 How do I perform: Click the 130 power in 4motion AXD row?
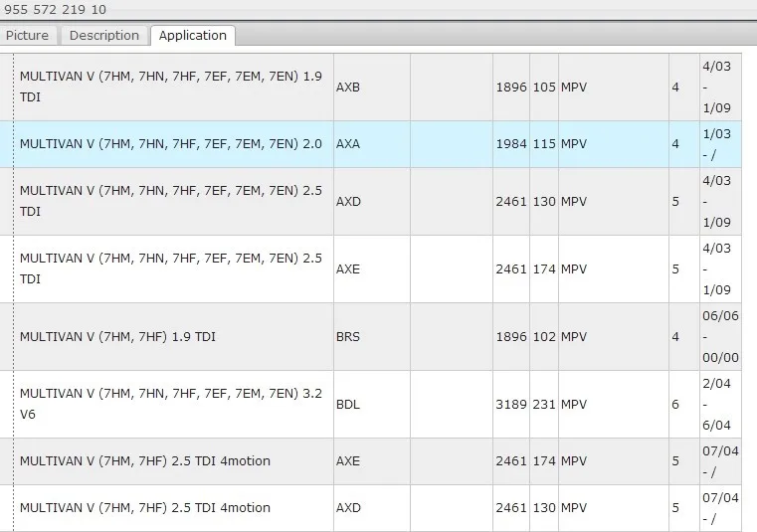click(544, 508)
